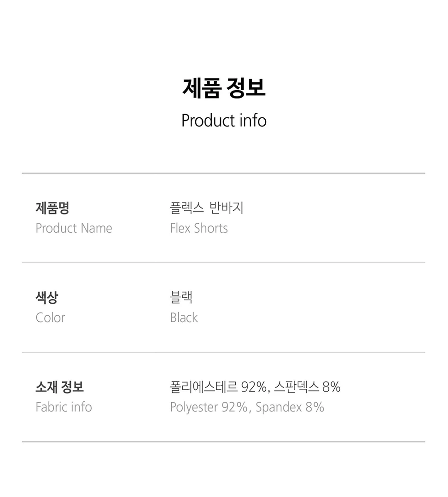
Task: Select the Spandex 8% text
Action: click(290, 407)
